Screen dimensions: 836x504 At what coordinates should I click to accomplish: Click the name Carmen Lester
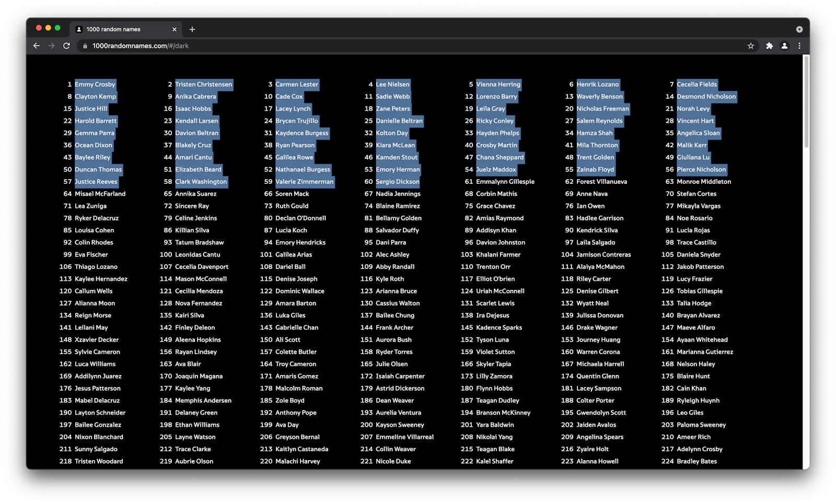click(297, 85)
